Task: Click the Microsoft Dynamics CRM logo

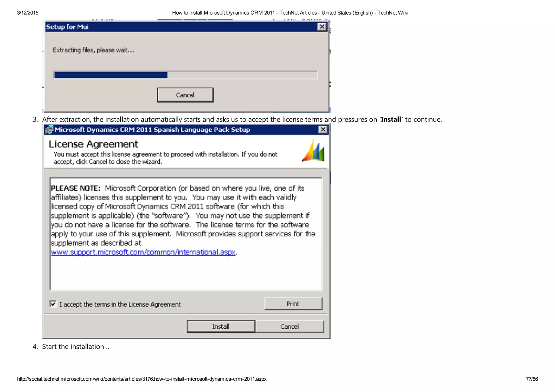Action: tap(313, 151)
